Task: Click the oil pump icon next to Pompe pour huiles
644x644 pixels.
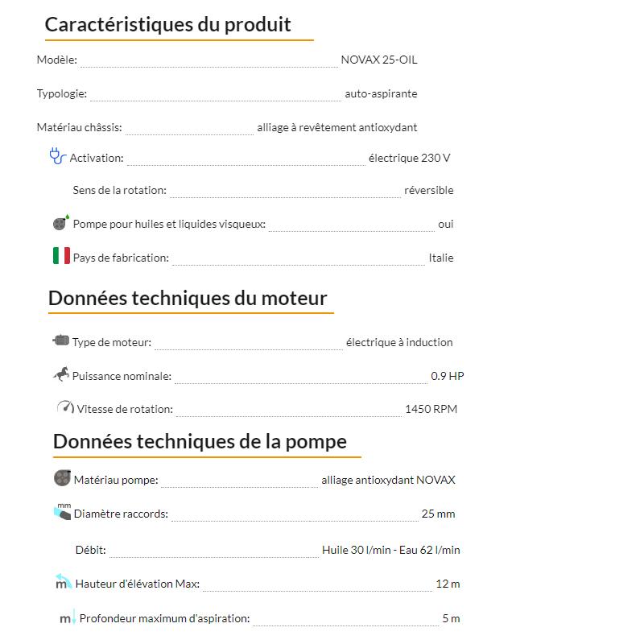Action: pyautogui.click(x=61, y=223)
